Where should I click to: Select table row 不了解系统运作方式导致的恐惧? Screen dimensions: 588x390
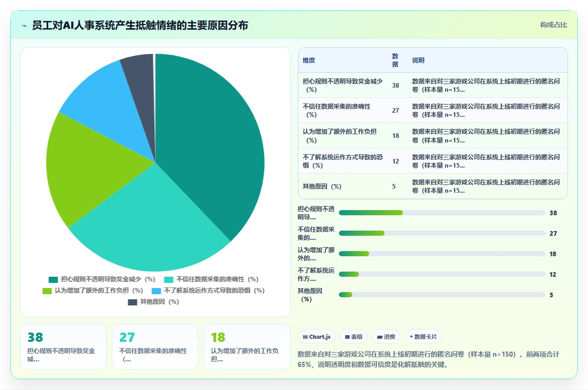433,161
